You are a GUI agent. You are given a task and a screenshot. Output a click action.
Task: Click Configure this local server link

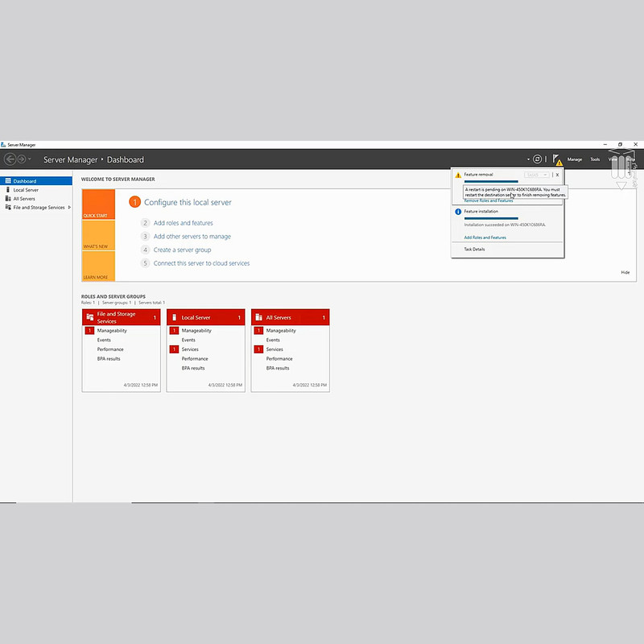pos(188,203)
